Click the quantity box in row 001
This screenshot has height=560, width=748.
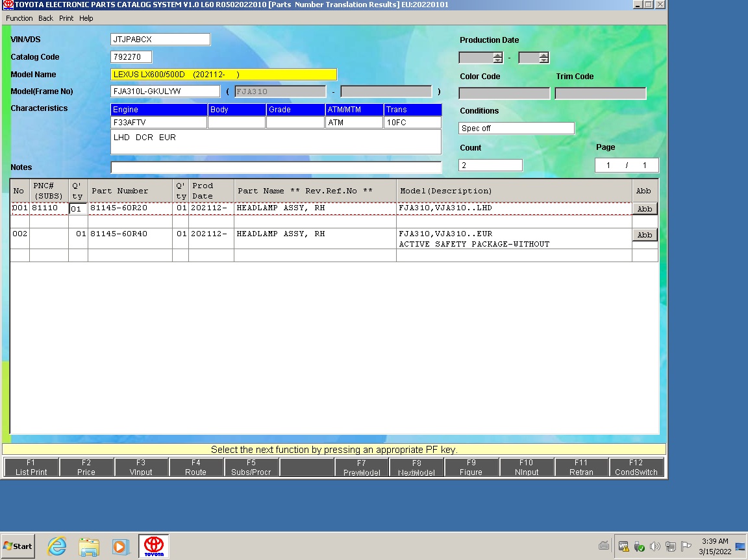(78, 209)
